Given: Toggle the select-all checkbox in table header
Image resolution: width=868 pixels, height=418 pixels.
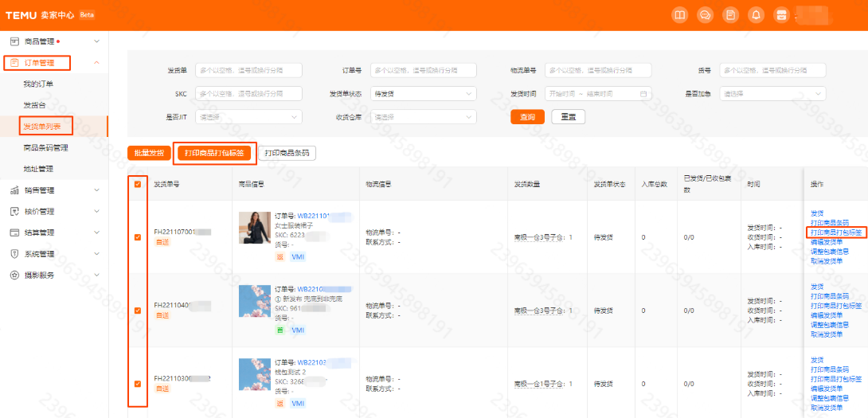Looking at the screenshot, I should [x=138, y=185].
